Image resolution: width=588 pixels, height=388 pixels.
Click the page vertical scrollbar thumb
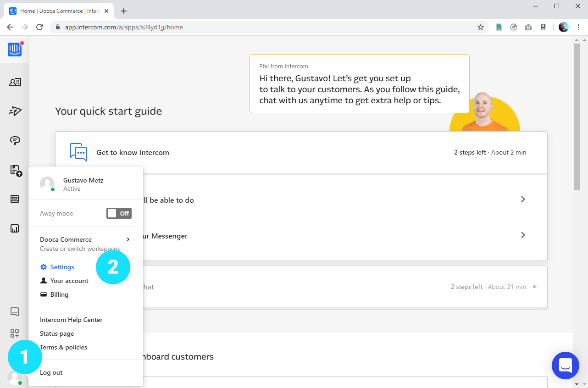tap(577, 117)
